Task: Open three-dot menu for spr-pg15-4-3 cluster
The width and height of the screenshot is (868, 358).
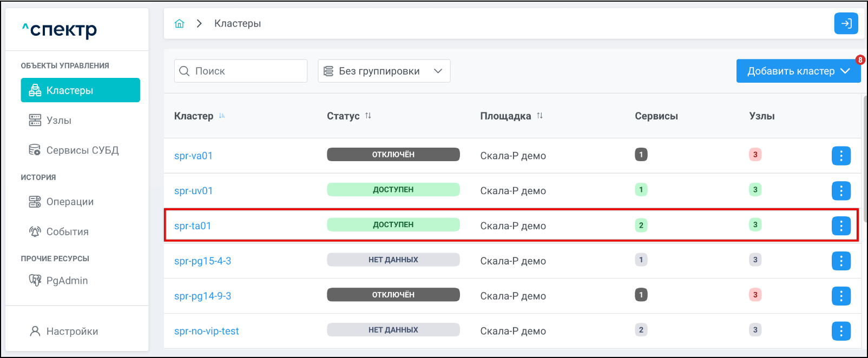Action: (841, 261)
